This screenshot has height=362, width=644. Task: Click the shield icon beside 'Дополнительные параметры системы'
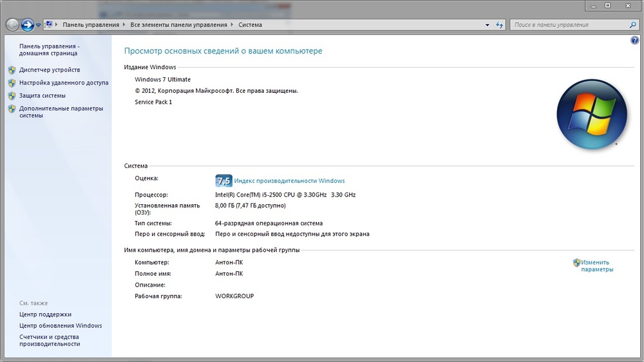(x=12, y=109)
